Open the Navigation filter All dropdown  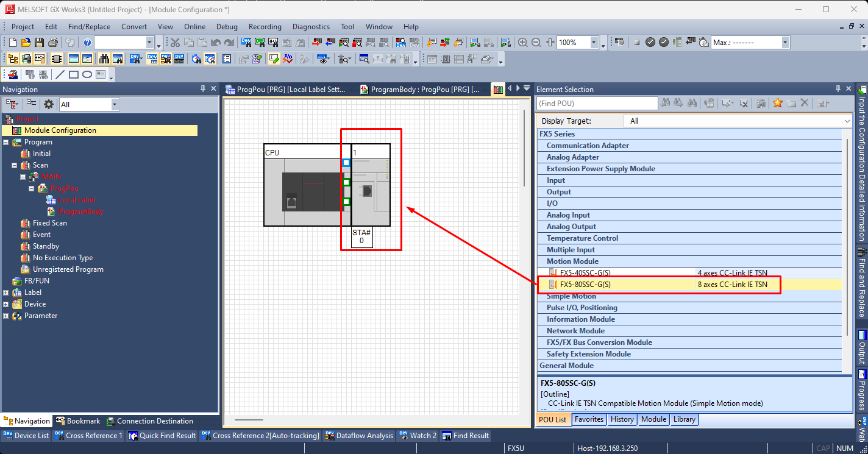pos(115,104)
